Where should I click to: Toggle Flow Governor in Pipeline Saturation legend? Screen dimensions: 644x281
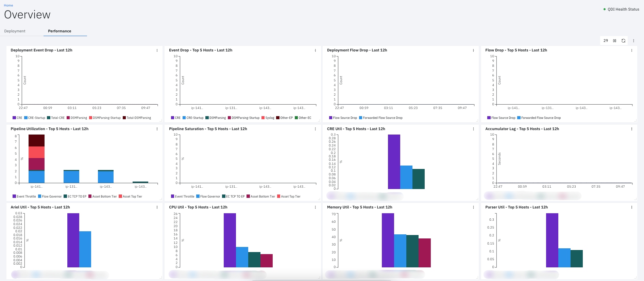tap(208, 197)
